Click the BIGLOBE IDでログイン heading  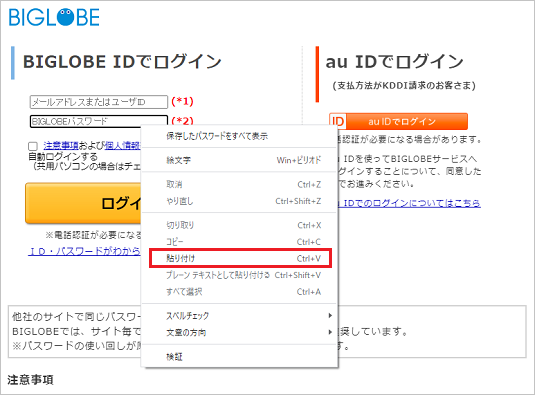pos(122,62)
